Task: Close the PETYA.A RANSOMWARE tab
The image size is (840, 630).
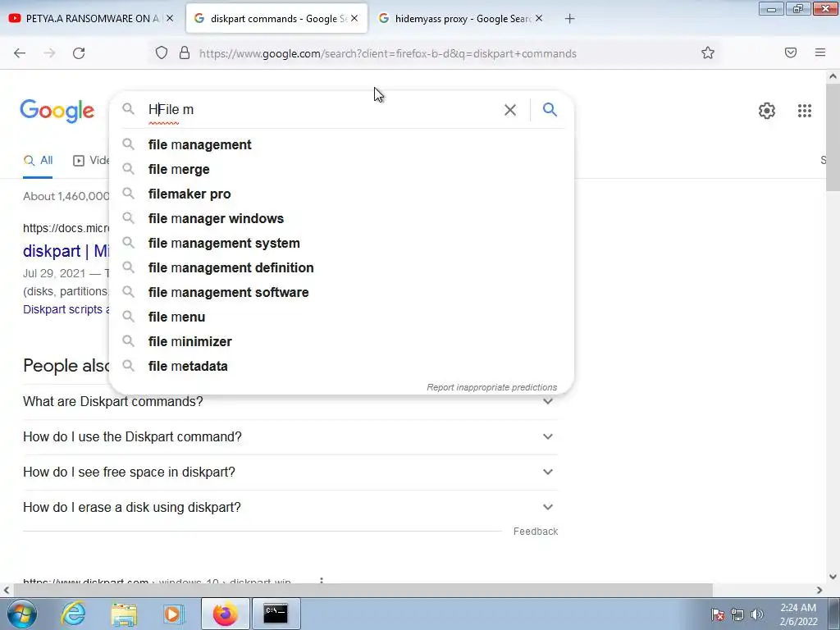Action: coord(170,19)
